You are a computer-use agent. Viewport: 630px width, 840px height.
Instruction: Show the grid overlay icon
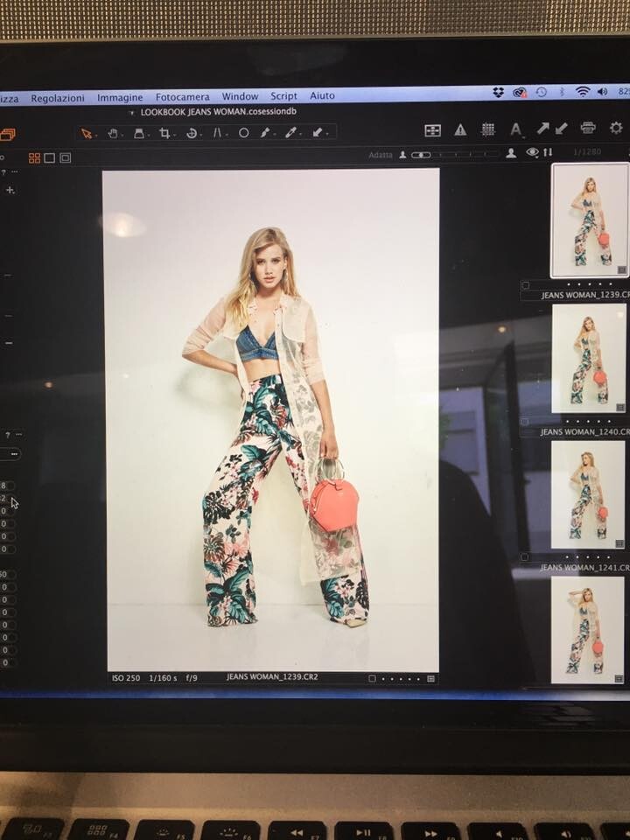[488, 129]
